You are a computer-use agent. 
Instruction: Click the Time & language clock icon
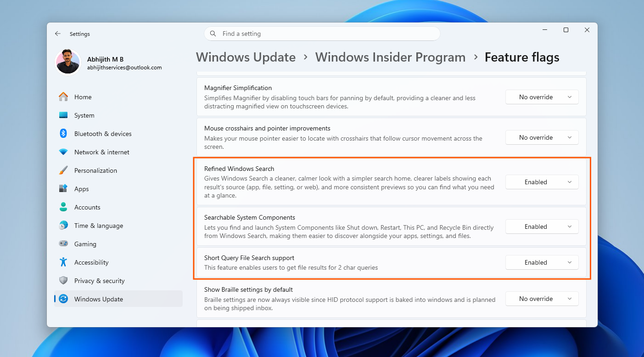point(63,226)
